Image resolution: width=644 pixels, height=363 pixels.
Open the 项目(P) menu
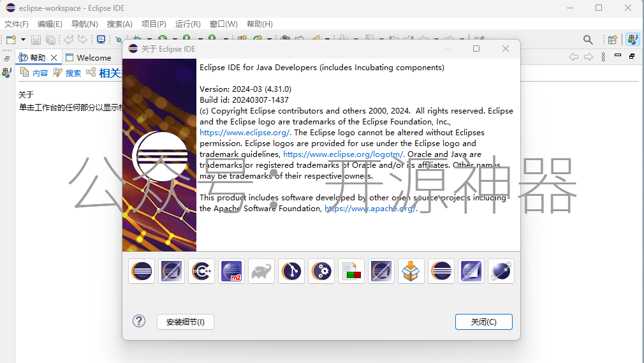[154, 24]
